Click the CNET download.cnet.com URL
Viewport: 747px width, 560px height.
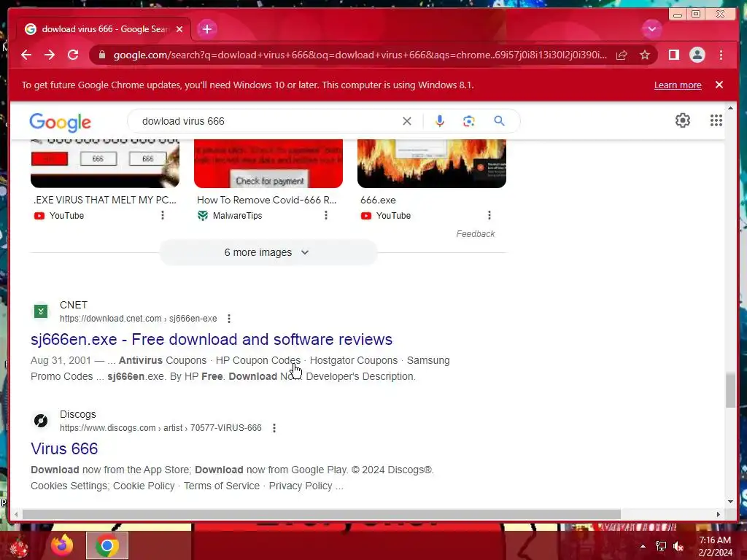coord(138,319)
